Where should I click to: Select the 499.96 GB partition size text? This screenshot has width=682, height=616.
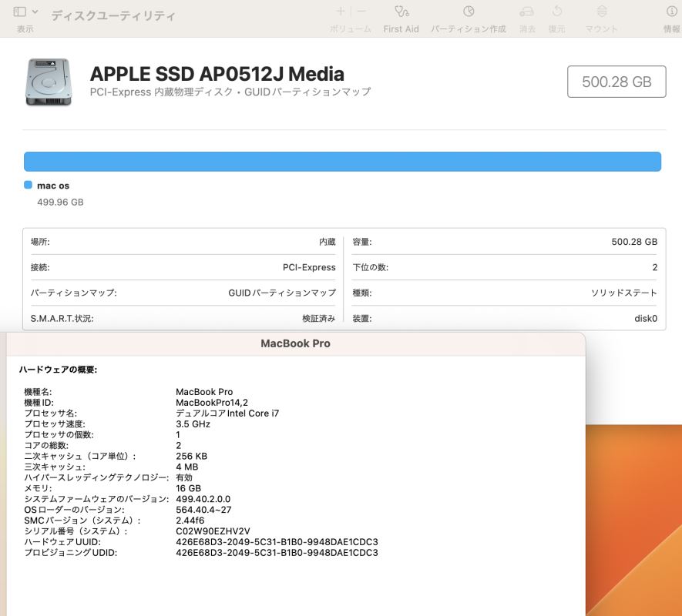pos(60,203)
